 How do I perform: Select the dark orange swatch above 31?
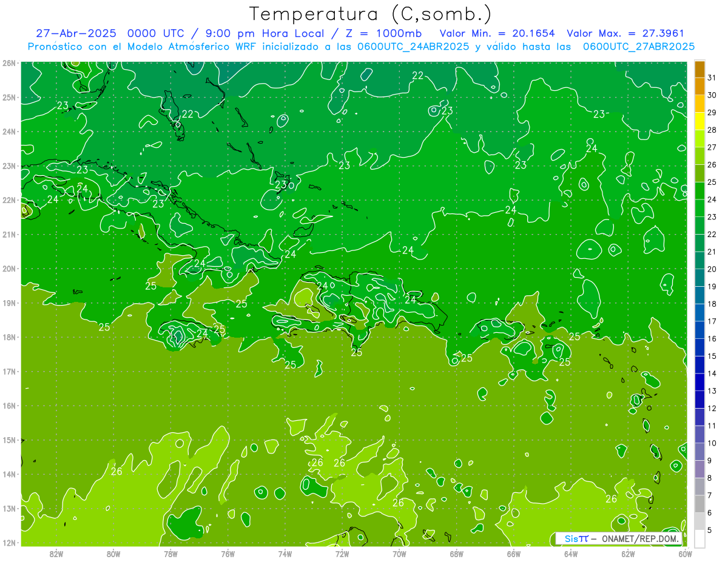point(699,70)
